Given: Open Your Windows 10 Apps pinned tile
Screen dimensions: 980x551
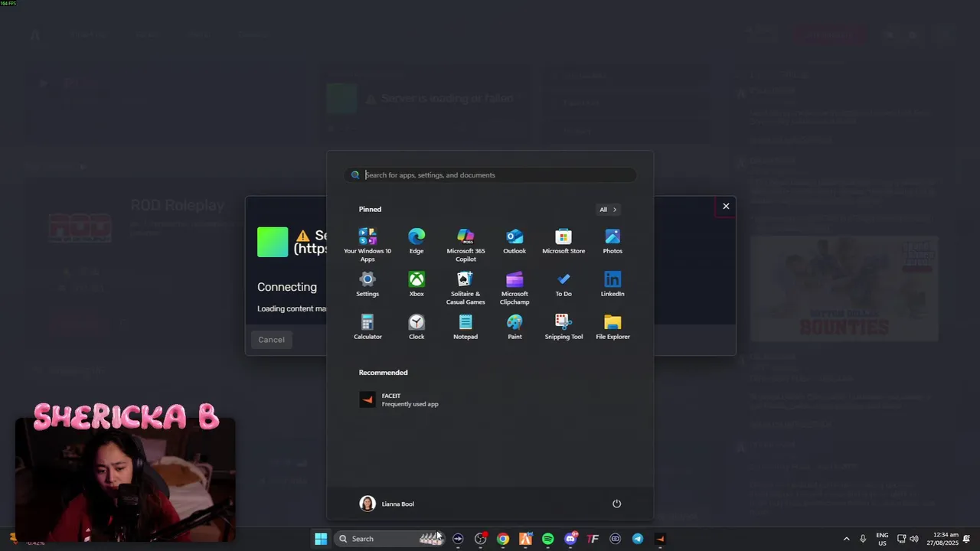Looking at the screenshot, I should (x=367, y=244).
